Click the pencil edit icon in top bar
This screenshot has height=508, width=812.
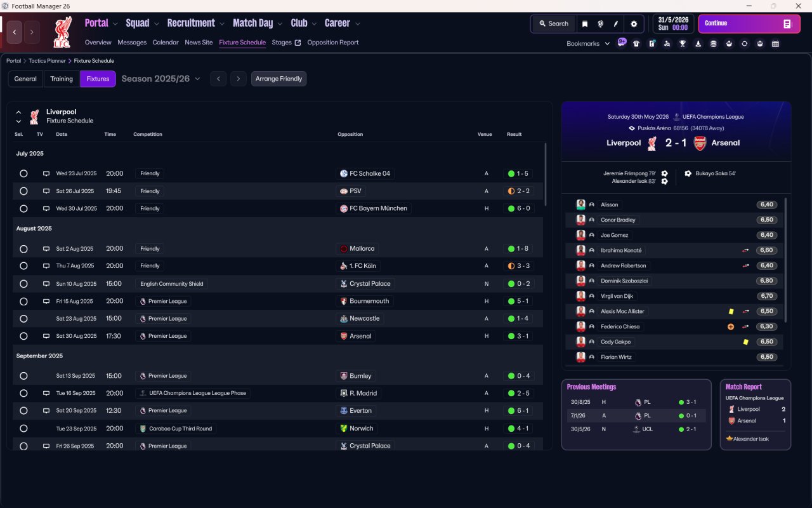tap(615, 23)
